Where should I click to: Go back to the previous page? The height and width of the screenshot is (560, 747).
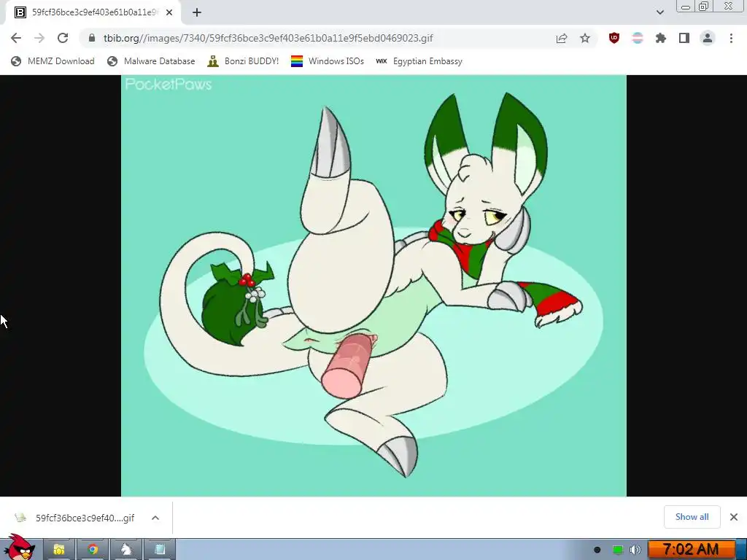coord(16,38)
